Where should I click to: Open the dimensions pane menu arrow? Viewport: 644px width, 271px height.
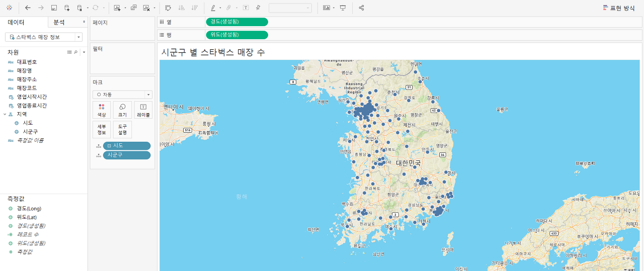pos(84,52)
